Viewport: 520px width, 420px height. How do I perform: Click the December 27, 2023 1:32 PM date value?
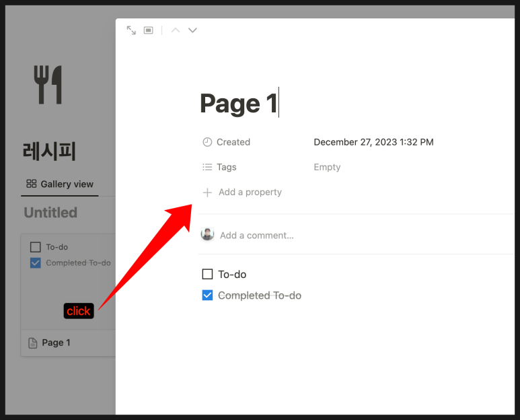click(x=373, y=142)
